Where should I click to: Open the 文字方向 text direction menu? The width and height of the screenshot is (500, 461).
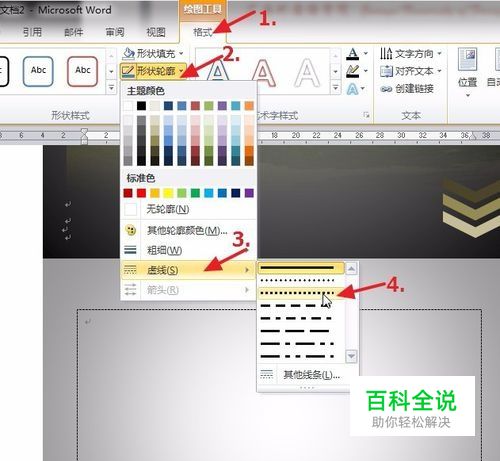coord(410,53)
